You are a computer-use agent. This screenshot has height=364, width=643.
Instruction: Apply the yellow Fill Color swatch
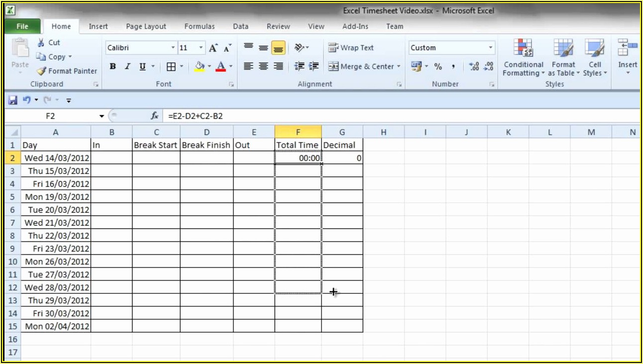(200, 66)
